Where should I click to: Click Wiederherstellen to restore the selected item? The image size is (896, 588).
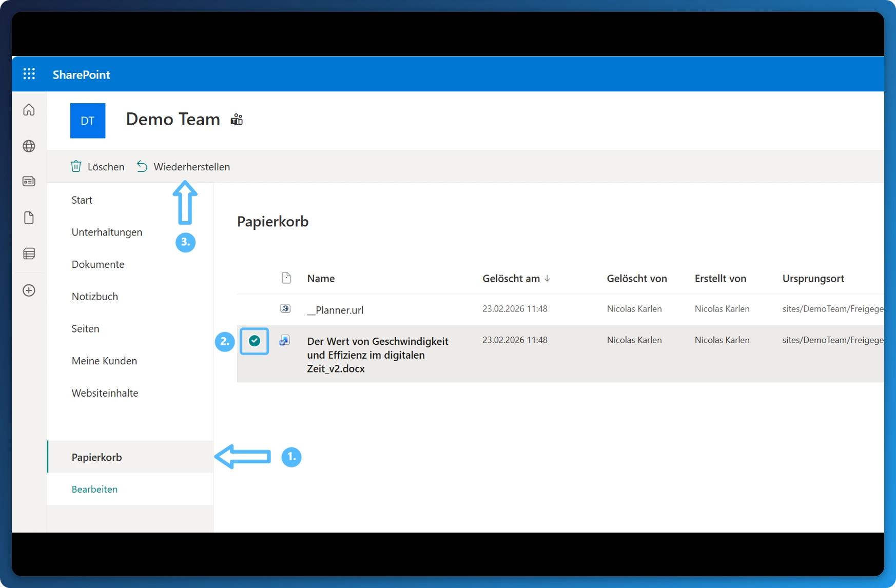point(184,167)
